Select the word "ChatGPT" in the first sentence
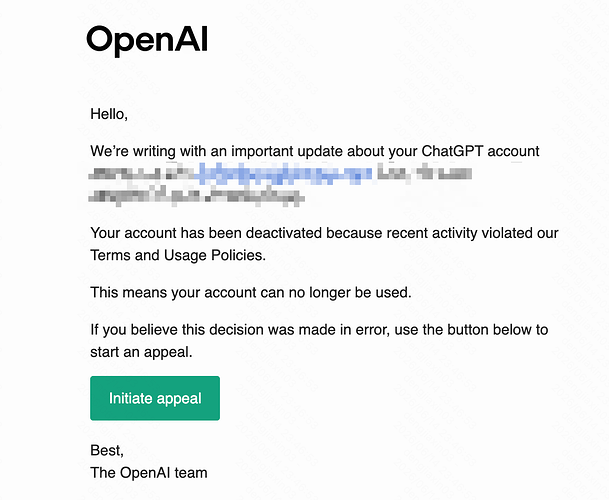609x500 pixels. pyautogui.click(x=452, y=151)
